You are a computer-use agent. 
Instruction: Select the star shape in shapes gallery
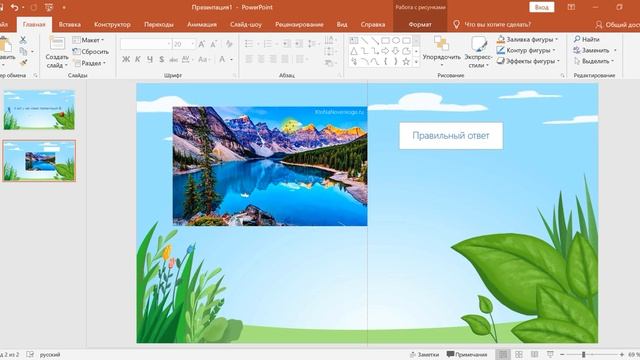click(406, 62)
